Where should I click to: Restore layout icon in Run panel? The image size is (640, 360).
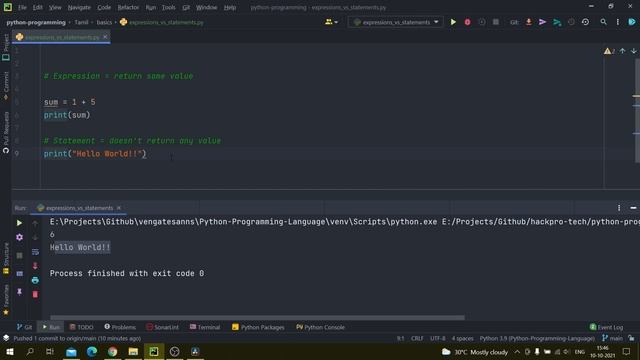coord(19,273)
